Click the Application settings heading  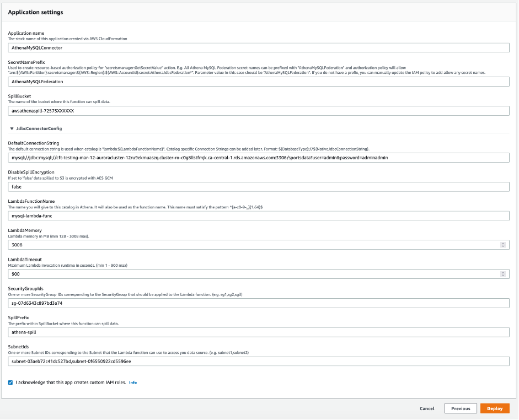coord(35,12)
